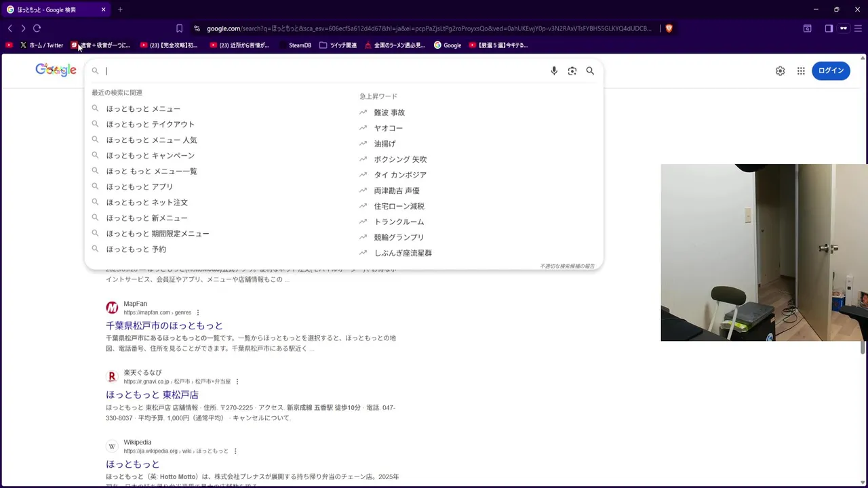Select suggestion ほっと もっと メニュー一覧
The image size is (868, 488).
(x=151, y=171)
